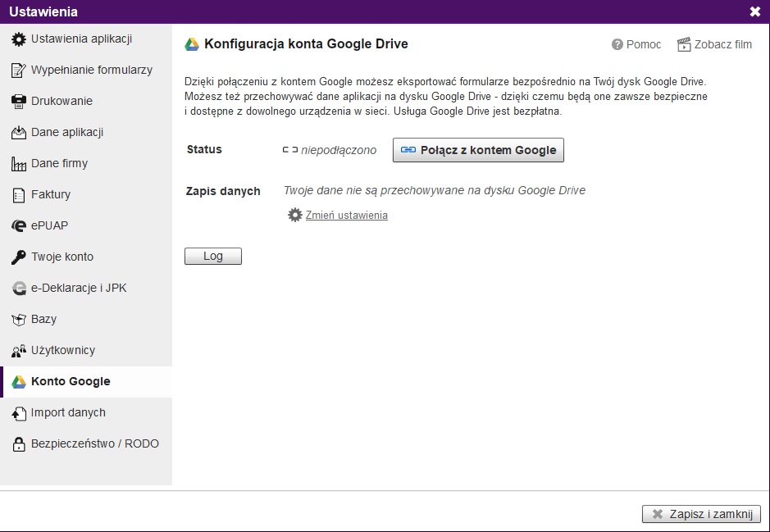Click the gear icon next to Zmień ustawienia
770x532 pixels.
tap(294, 215)
